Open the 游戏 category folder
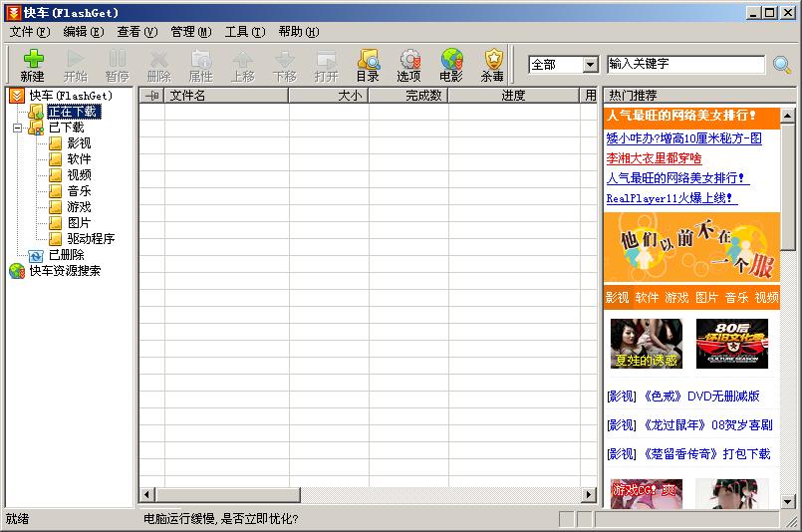The height and width of the screenshot is (532, 802). pyautogui.click(x=79, y=206)
